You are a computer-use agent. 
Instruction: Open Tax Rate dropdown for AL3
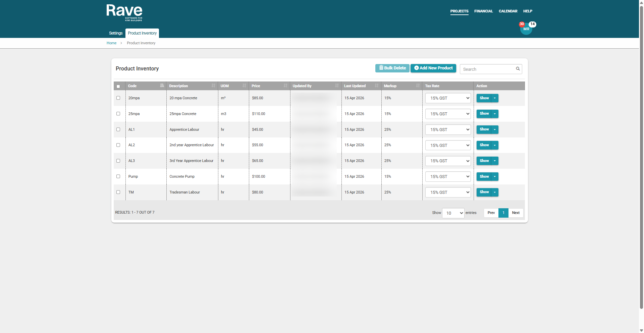pos(448,161)
